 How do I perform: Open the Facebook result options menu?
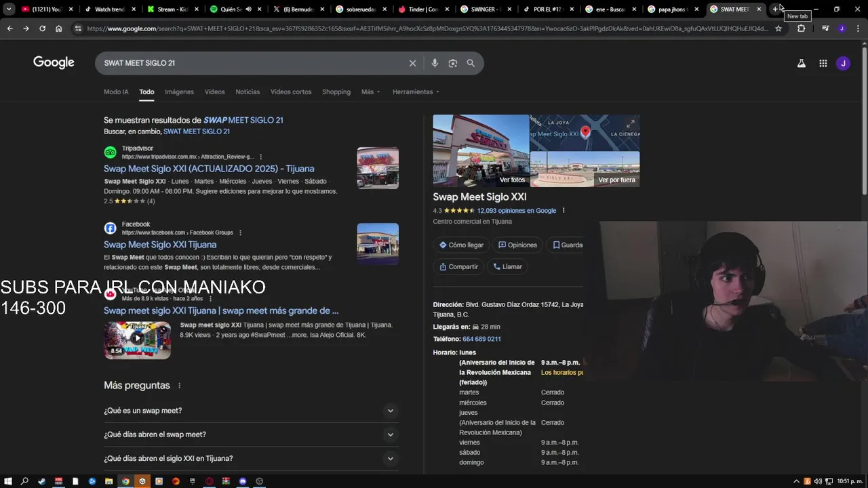pos(240,232)
